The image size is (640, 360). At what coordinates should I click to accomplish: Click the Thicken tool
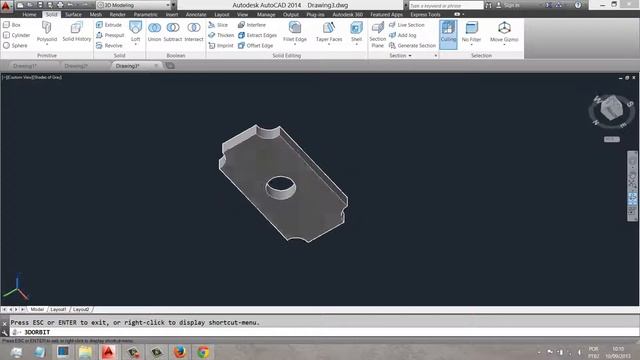coord(221,35)
